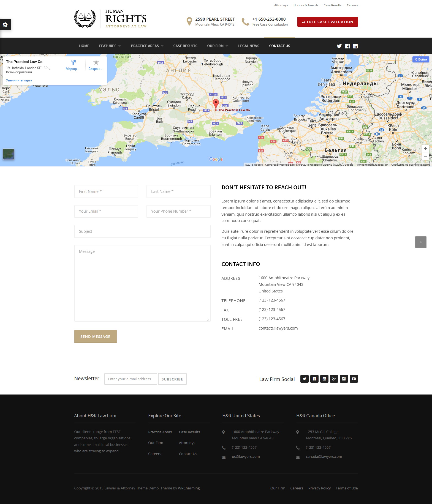This screenshot has width=432, height=504.
Task: Click us@lawyers.com email link
Action: [x=246, y=456]
